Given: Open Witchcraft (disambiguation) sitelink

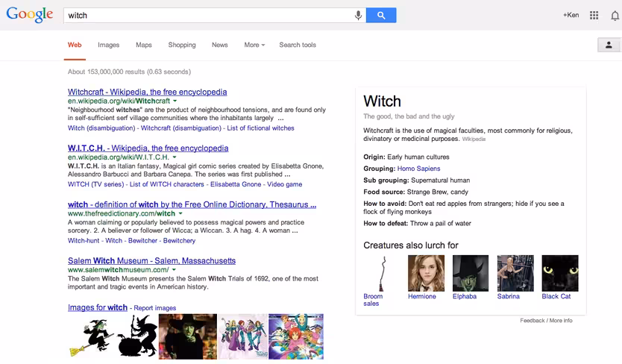Looking at the screenshot, I should (x=181, y=128).
